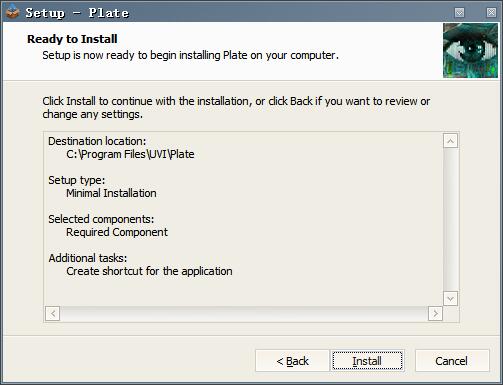Click the Setup box icon in title bar
Screen dimensions: 503x385
coord(12,12)
